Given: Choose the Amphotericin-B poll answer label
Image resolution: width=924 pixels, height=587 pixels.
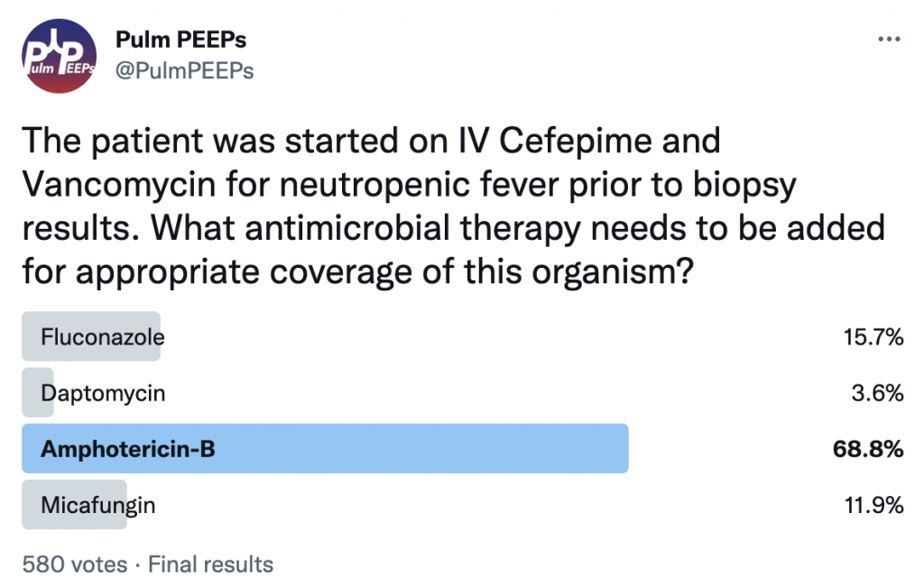Looking at the screenshot, I should pos(128,449).
